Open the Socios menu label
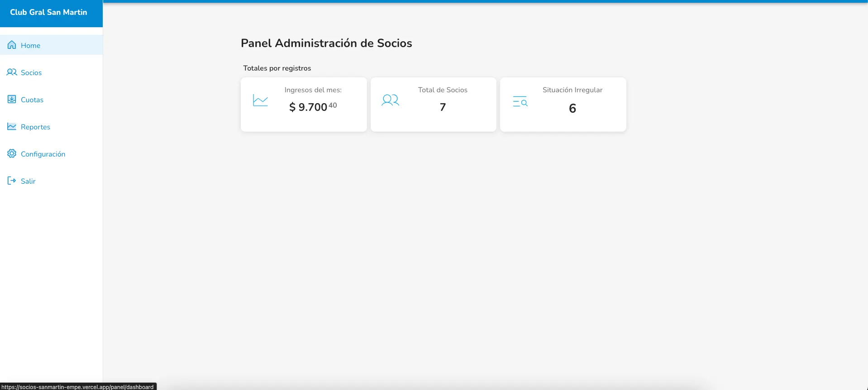The image size is (868, 390). click(31, 73)
